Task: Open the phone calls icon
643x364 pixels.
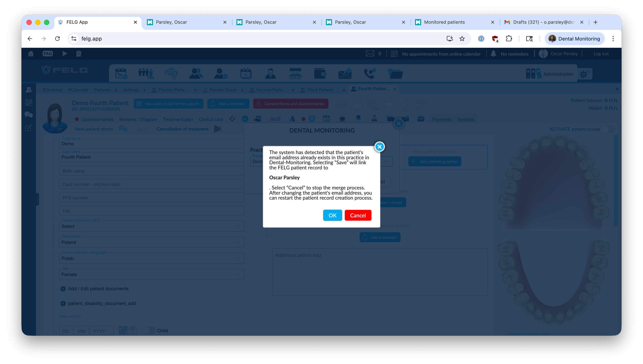Action: coord(370,73)
